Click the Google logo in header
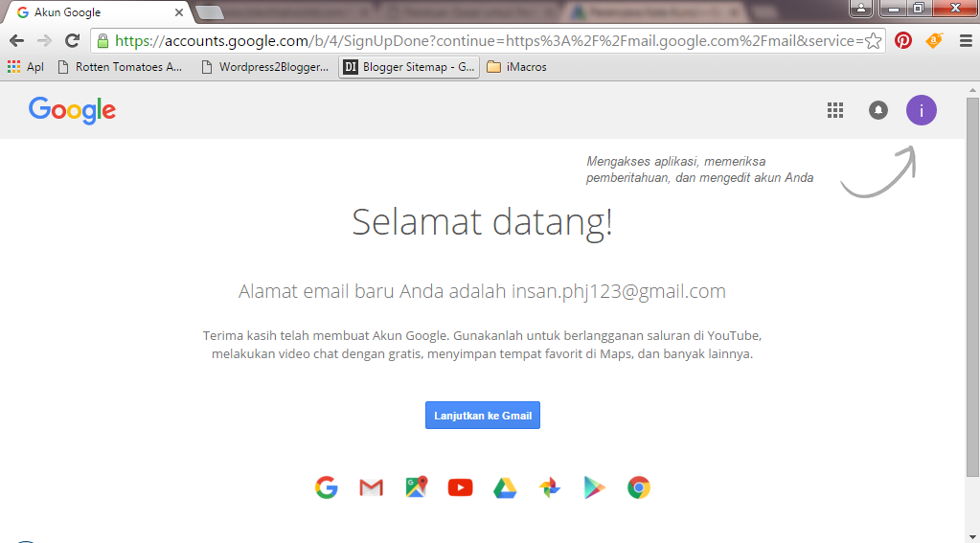The width and height of the screenshot is (980, 543). coord(73,110)
